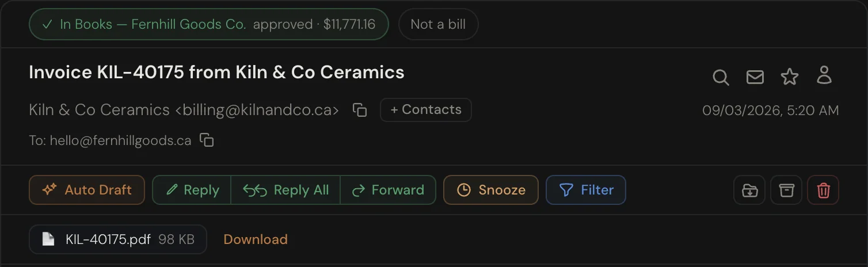Delete email with red trash icon

[x=823, y=190]
